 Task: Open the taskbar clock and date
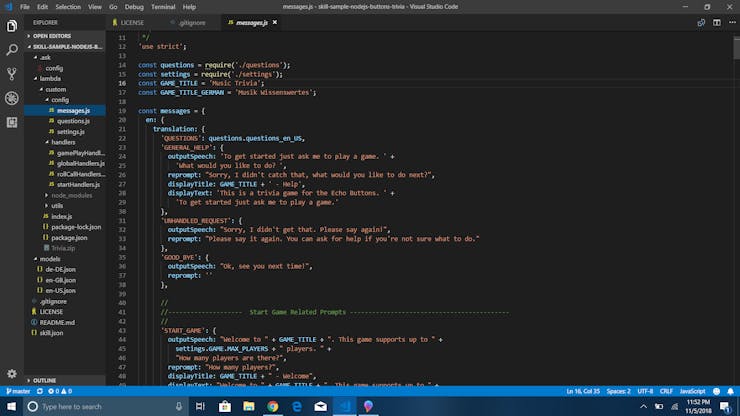(x=698, y=407)
